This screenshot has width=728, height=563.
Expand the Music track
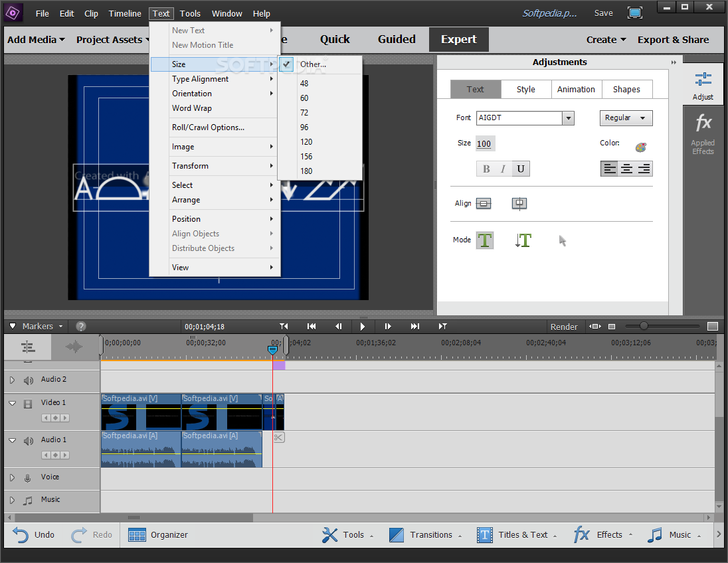click(x=12, y=500)
